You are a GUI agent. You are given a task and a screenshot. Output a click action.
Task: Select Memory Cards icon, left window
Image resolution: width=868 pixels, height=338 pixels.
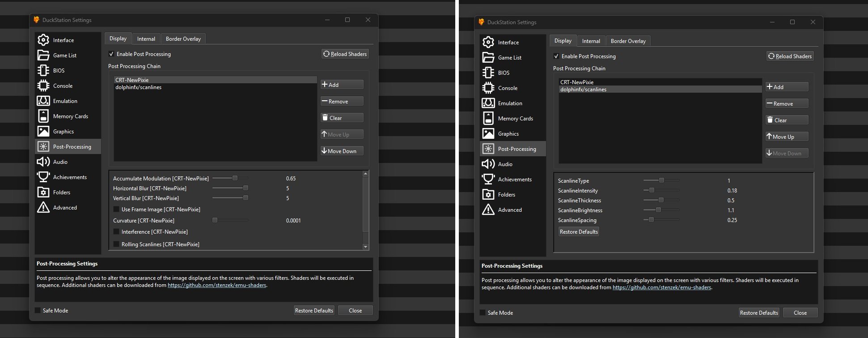click(x=43, y=116)
